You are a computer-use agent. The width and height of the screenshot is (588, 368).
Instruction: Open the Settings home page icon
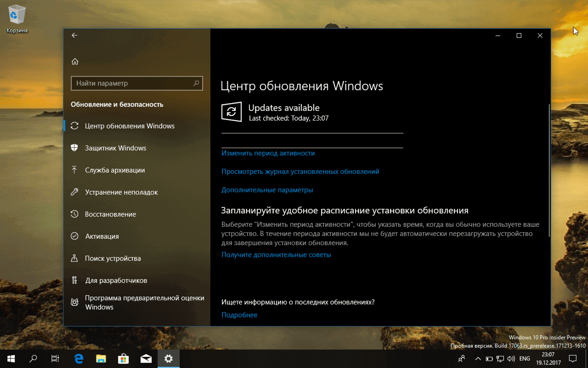point(75,62)
